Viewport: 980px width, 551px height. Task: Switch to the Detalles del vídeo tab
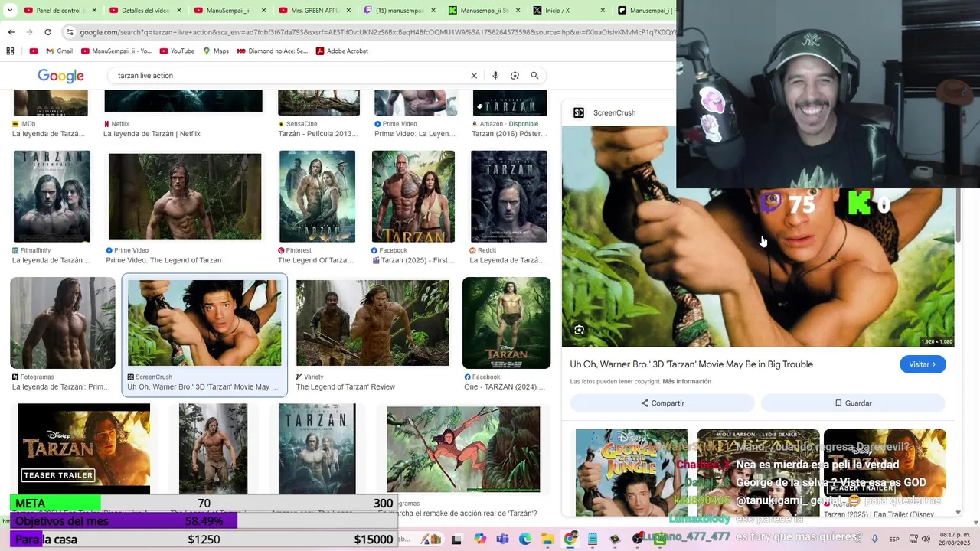pyautogui.click(x=145, y=11)
